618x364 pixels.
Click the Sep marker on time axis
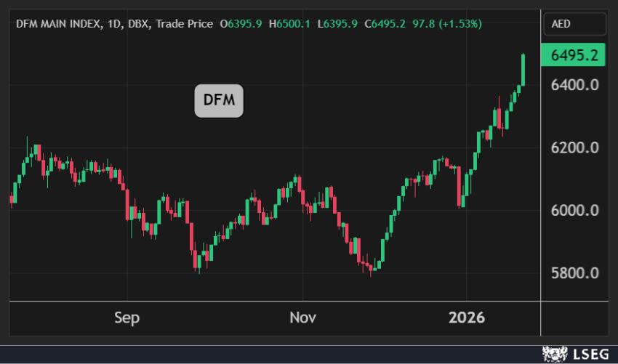(127, 318)
